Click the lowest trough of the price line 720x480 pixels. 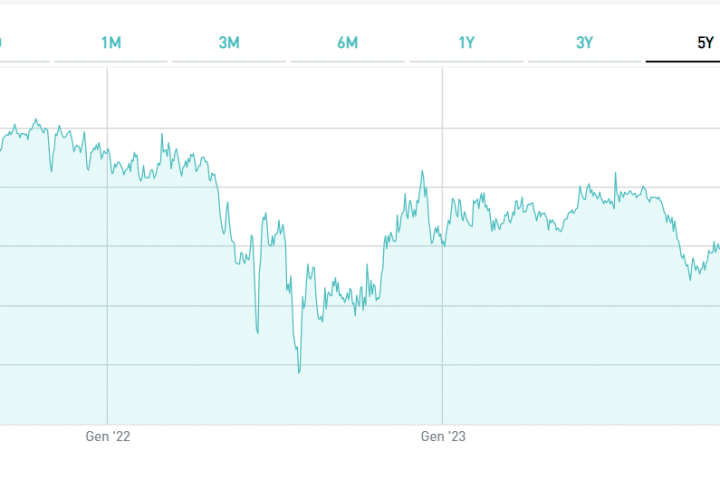[298, 373]
